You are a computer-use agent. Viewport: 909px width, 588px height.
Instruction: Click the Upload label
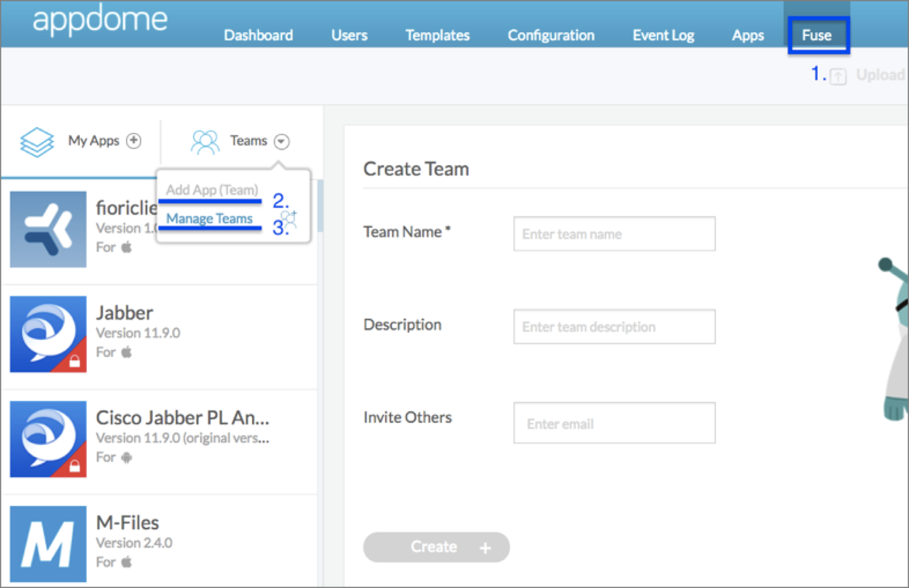881,75
